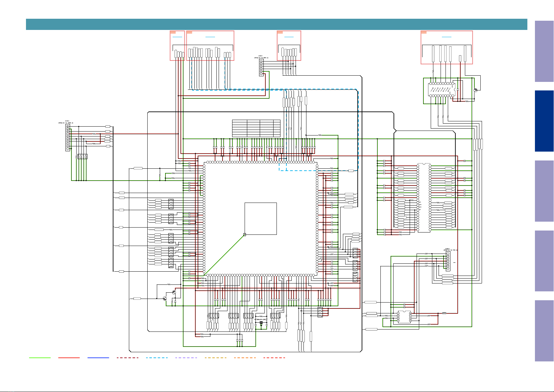The width and height of the screenshot is (554, 392).
Task: Follow the blue link in the pink box beside N1011
Action: click(289, 37)
